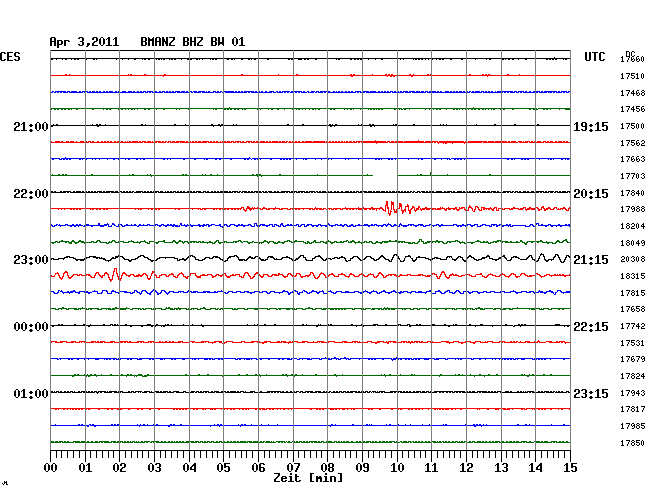Click the DC value "18049"

coord(633,243)
